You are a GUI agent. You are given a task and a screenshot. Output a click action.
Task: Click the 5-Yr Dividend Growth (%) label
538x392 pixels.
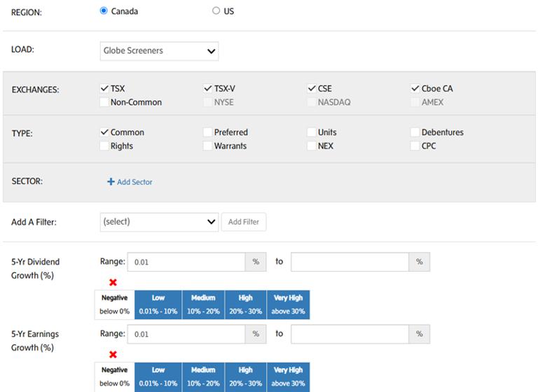click(35, 269)
